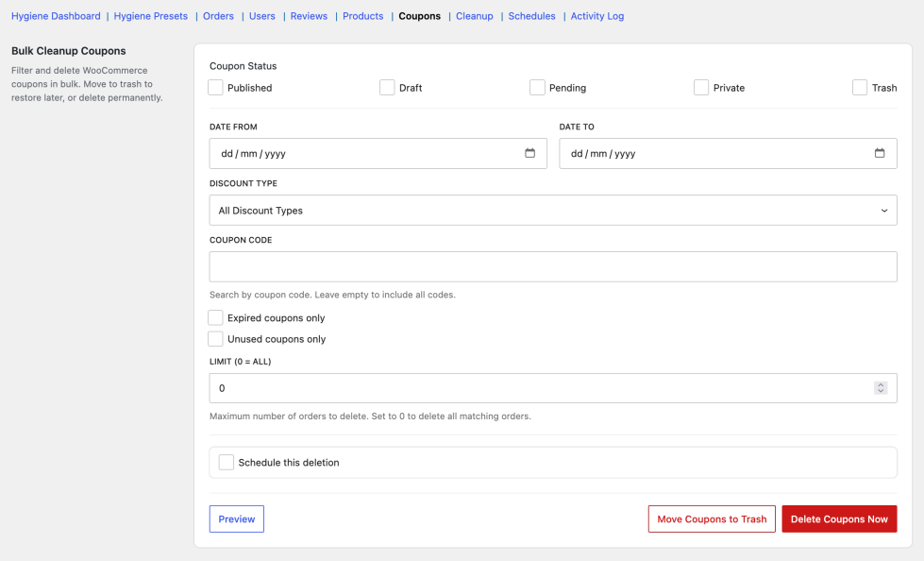
Task: Tick the Pending status checkbox
Action: pos(537,88)
